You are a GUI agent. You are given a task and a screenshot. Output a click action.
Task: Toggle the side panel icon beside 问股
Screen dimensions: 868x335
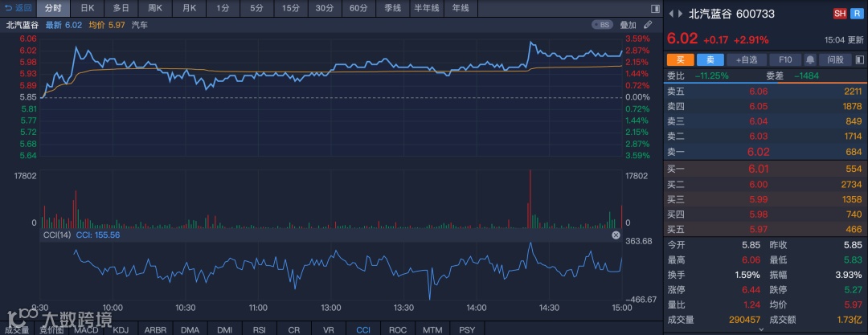(858, 59)
